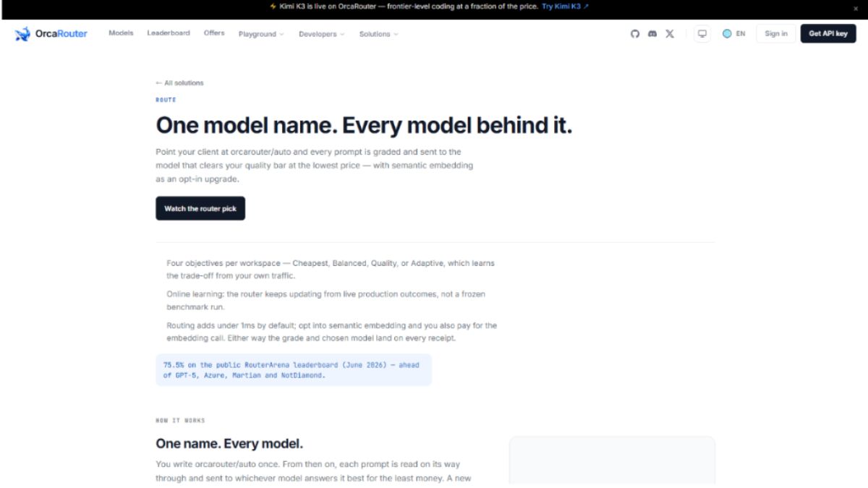Click the OrcaRouter brand name text
Screen dimensions: 868x488
click(x=61, y=34)
